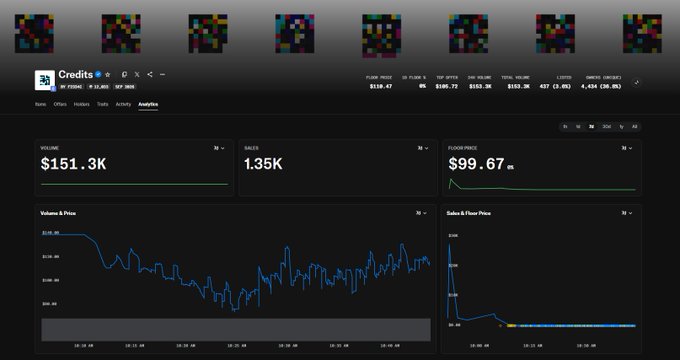Click the creator badge under Credits title
This screenshot has height=360, width=680.
(72, 87)
